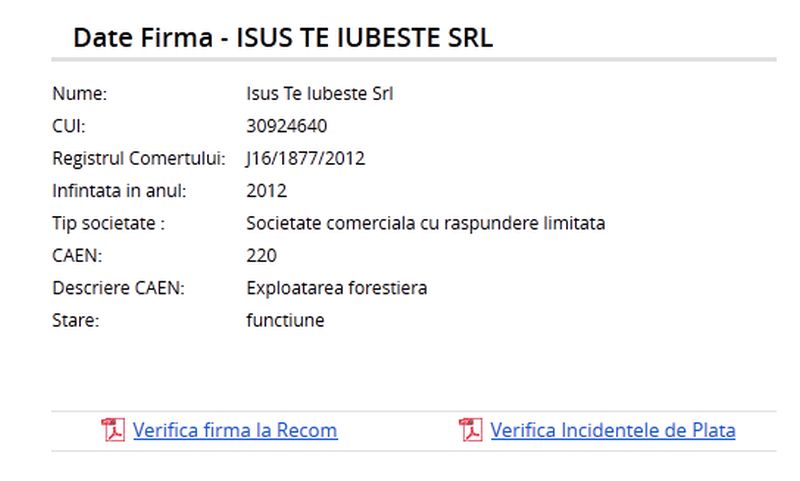Click the Nume field label
The image size is (800, 481).
(x=79, y=94)
